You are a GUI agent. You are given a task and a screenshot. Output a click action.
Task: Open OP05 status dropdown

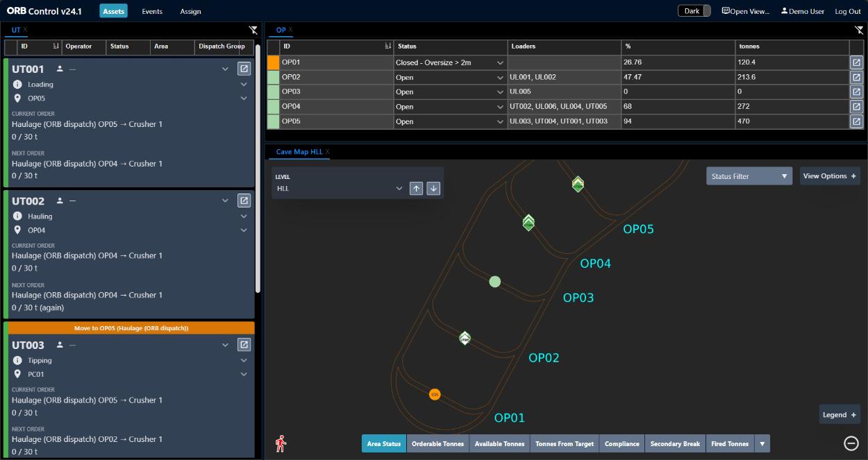(x=450, y=121)
